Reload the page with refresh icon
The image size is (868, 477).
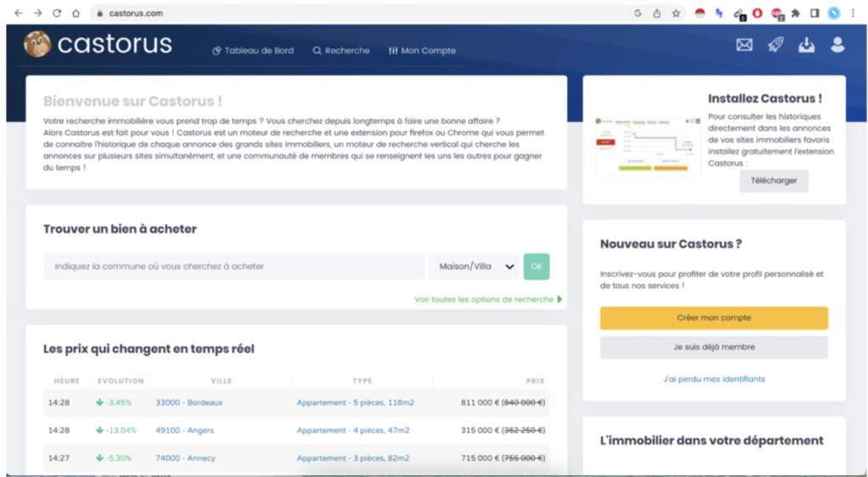57,14
